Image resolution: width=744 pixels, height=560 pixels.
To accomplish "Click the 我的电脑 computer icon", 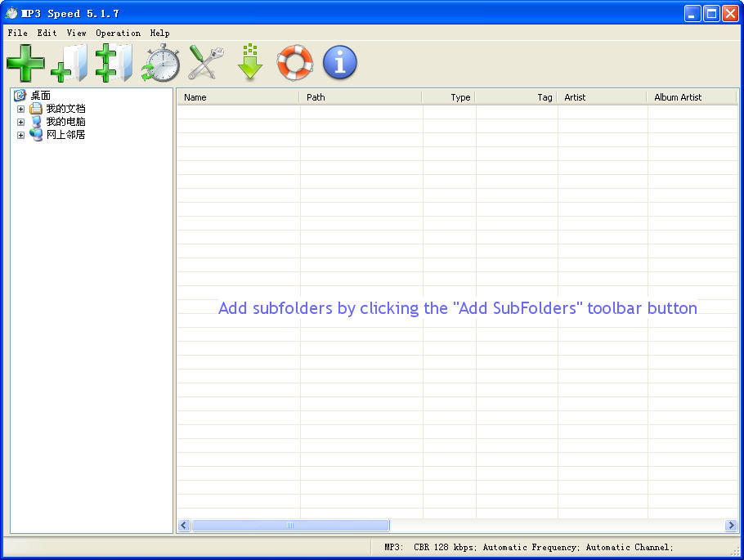I will pyautogui.click(x=36, y=122).
